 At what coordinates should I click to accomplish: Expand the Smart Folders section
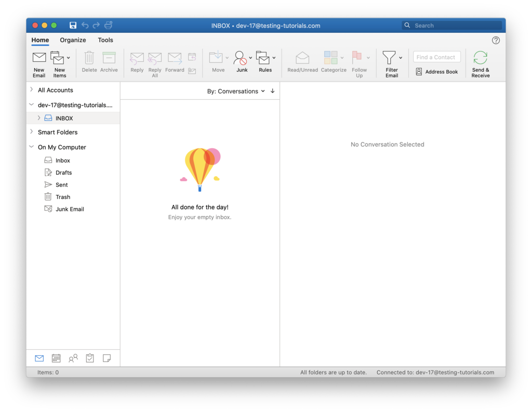tap(32, 132)
